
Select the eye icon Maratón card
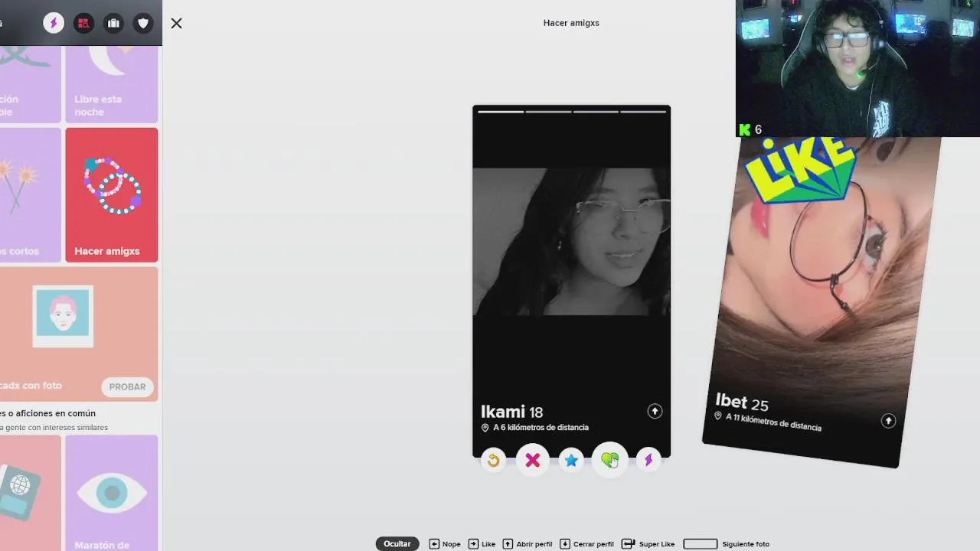tap(112, 493)
